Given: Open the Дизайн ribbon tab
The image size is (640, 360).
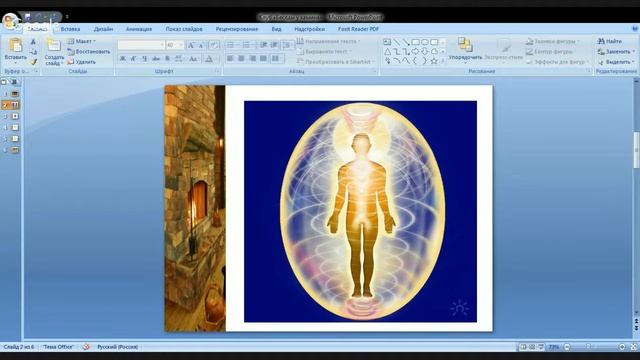Looking at the screenshot, I should [x=103, y=29].
